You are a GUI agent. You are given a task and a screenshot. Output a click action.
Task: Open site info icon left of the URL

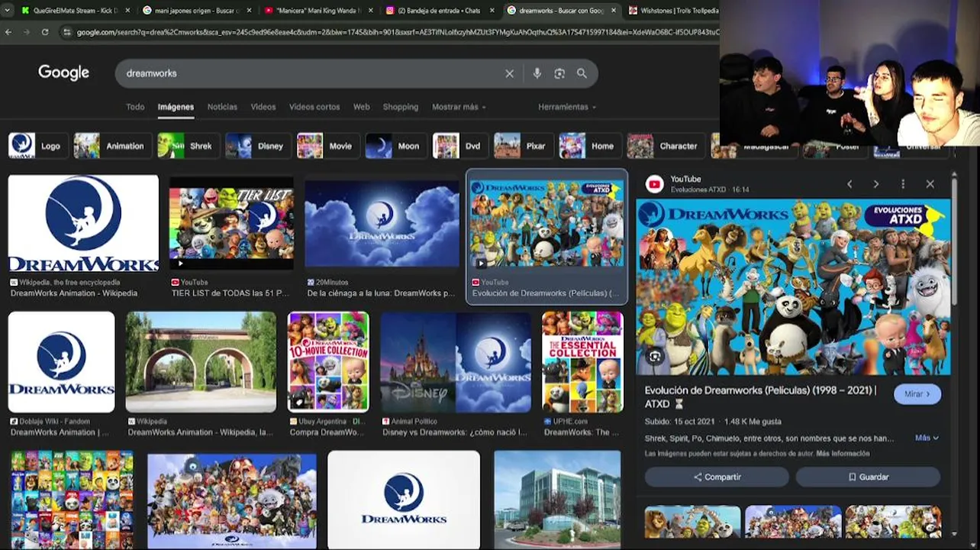pos(67,32)
